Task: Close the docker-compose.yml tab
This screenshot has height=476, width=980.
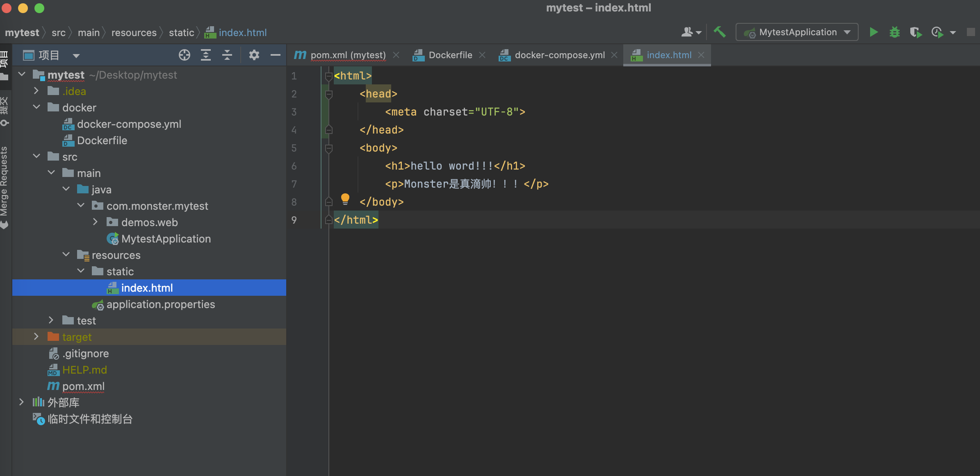Action: (x=614, y=55)
